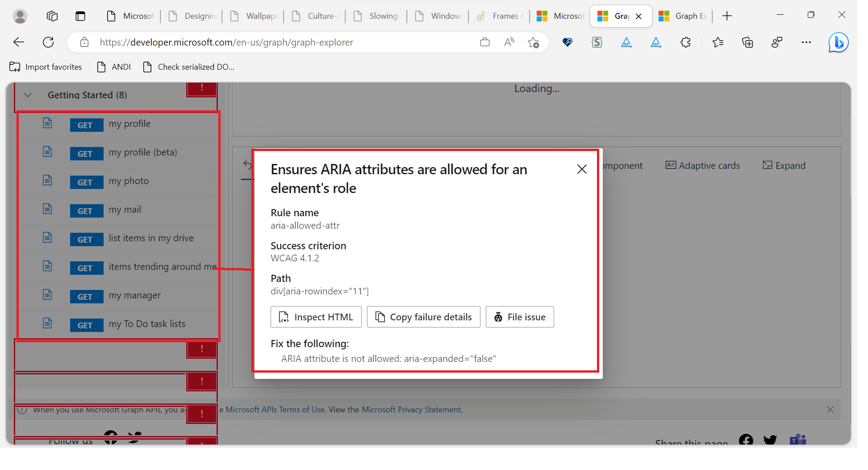The image size is (868, 470).
Task: Click the browser Back arrow
Action: point(19,42)
